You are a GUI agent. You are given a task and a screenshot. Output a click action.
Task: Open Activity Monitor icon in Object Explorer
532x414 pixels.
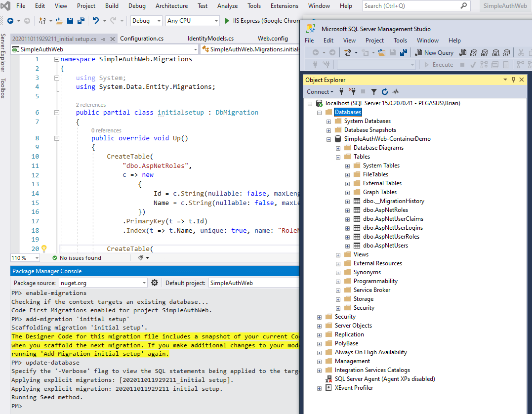click(396, 91)
